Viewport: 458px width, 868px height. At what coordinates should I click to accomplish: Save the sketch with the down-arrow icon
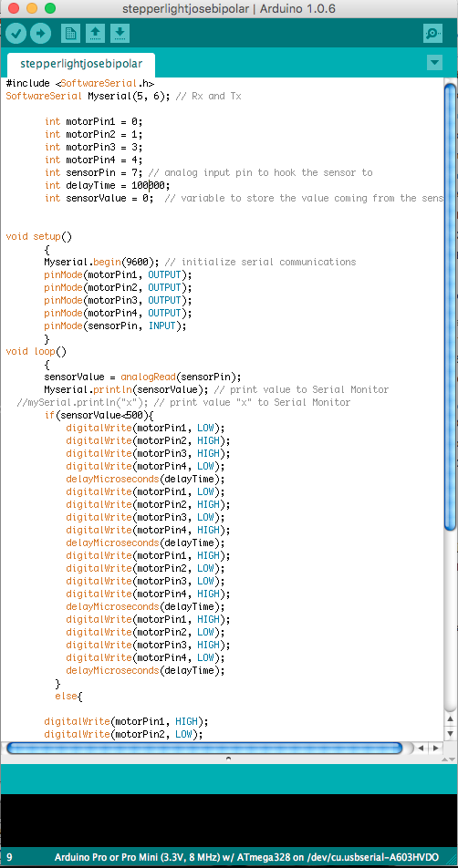[x=120, y=33]
